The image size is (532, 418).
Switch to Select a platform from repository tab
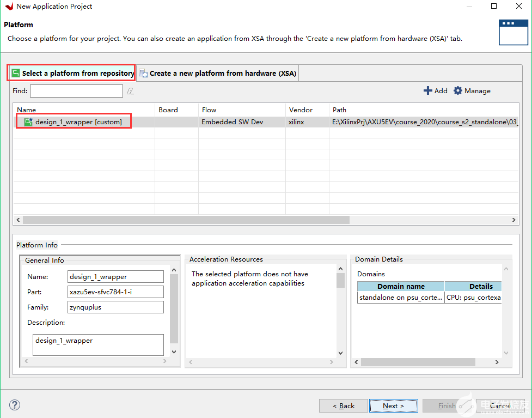[x=72, y=73]
